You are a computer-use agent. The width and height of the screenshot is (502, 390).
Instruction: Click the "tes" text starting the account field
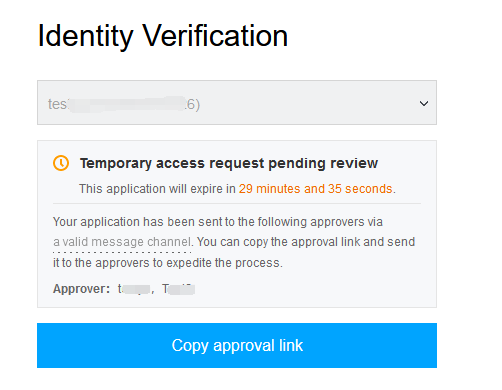[x=58, y=104]
